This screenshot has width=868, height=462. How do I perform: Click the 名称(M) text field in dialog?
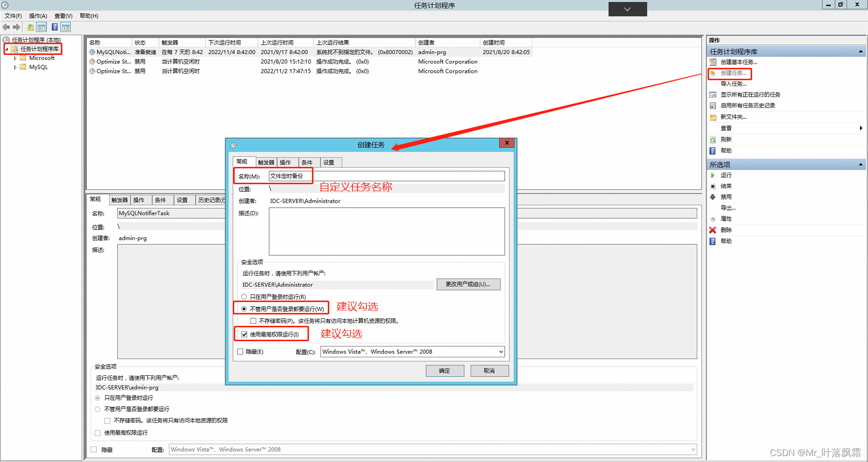tap(387, 176)
